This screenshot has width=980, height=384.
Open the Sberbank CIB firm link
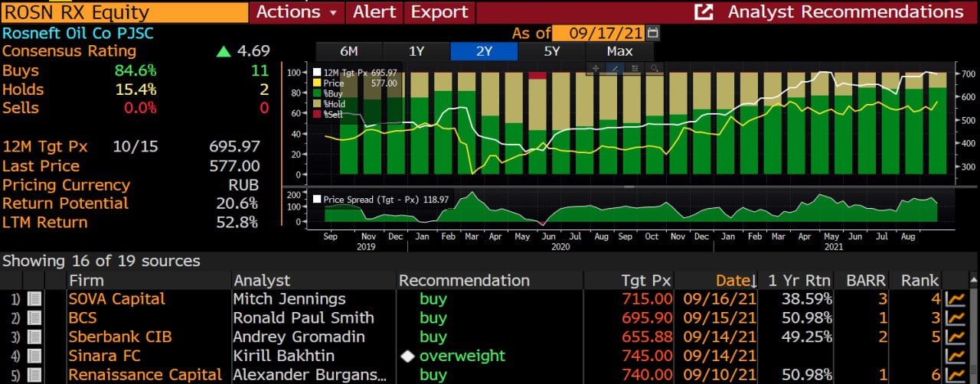(119, 337)
